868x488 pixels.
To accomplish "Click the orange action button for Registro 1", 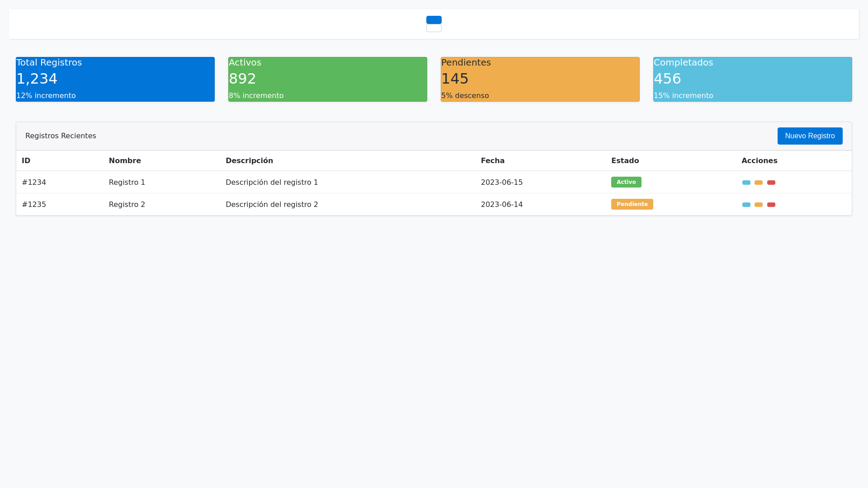I will coord(759,183).
